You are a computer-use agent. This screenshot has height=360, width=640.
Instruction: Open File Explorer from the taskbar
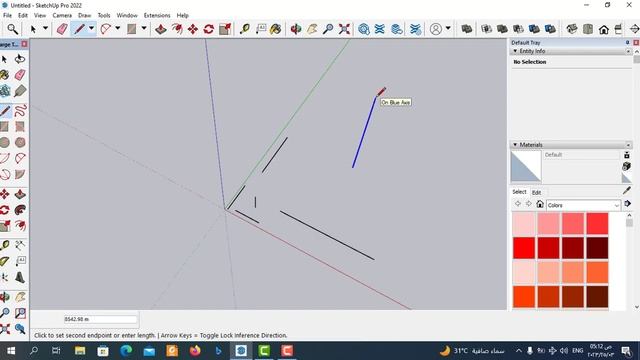[x=80, y=351]
